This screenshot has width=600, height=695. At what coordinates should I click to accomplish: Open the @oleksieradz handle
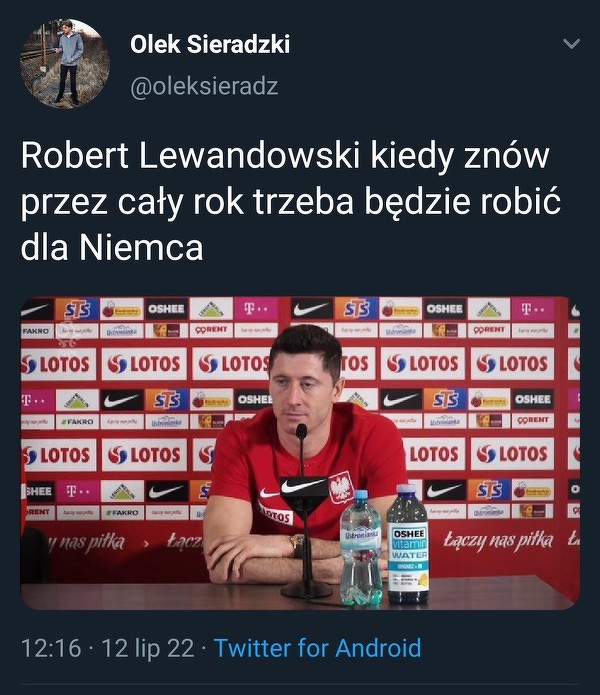204,86
